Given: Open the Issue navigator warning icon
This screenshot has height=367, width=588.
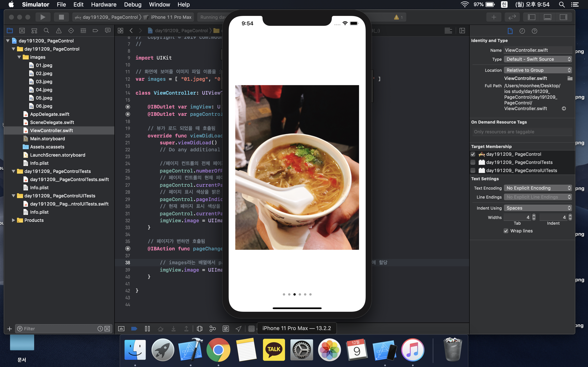Looking at the screenshot, I should (59, 31).
